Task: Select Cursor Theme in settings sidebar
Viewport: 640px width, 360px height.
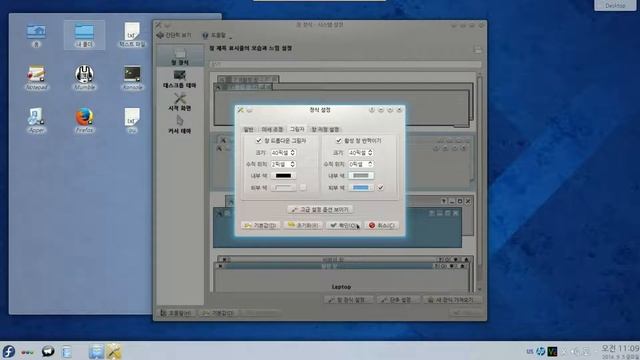Action: click(x=180, y=124)
